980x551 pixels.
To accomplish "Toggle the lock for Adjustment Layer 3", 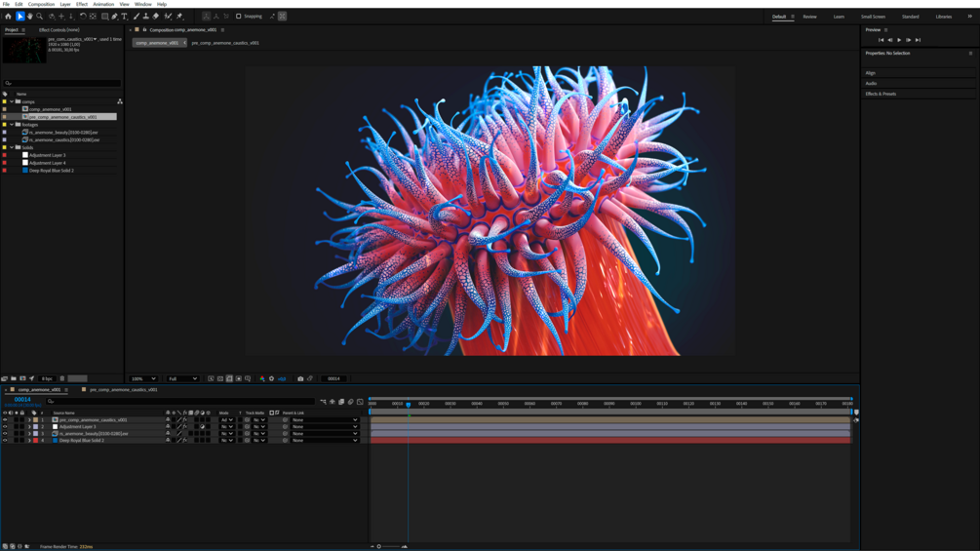I will click(21, 427).
